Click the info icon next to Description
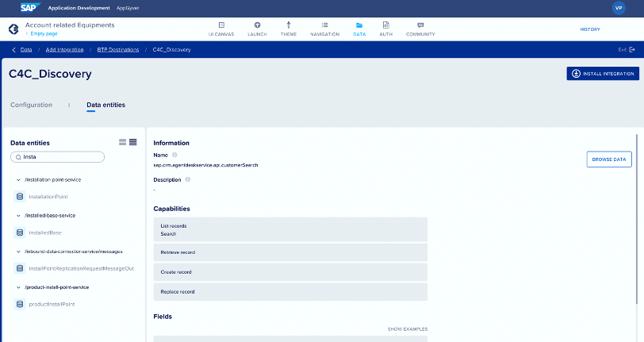The image size is (644, 342). click(188, 179)
